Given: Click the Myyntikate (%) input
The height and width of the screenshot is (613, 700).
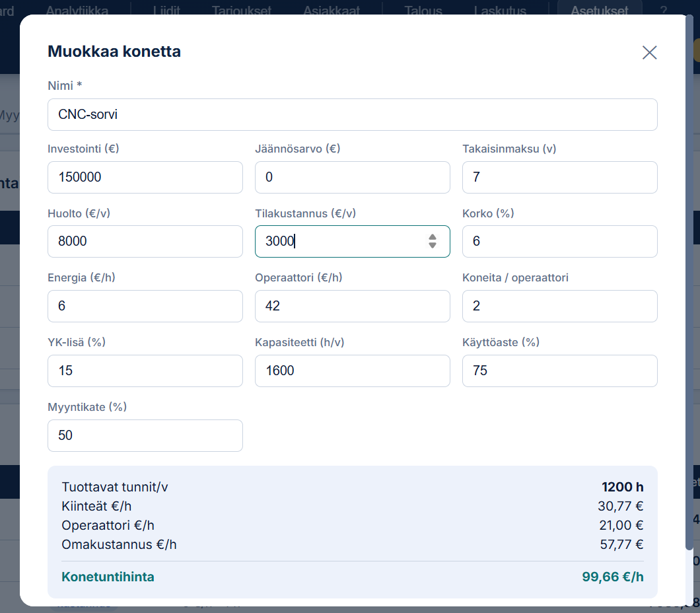Looking at the screenshot, I should [145, 436].
